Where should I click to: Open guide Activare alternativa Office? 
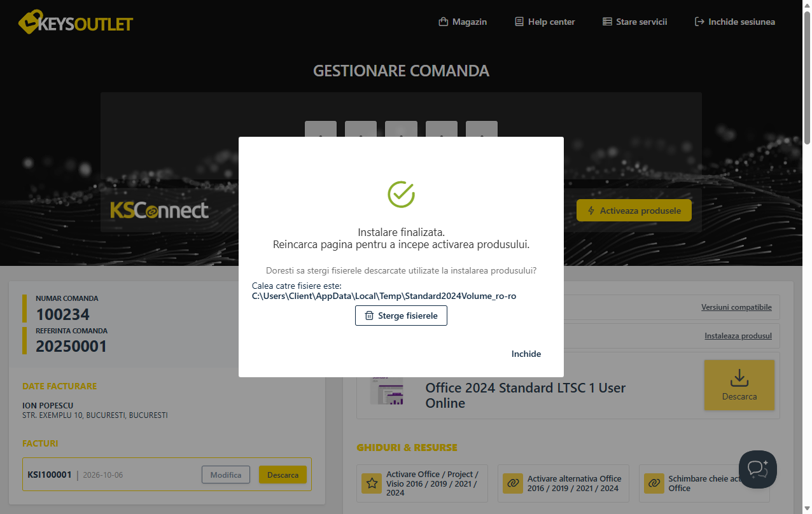(x=563, y=483)
